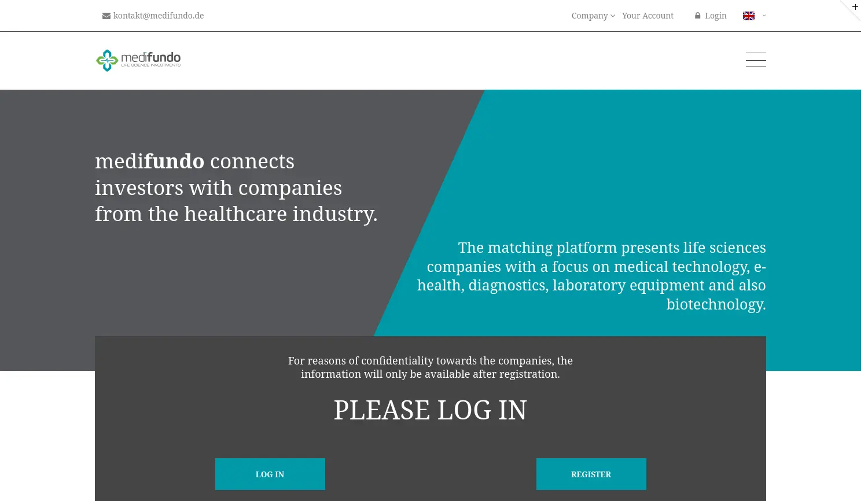Click the envelope icon beside the email address
Screen dimensions: 868x501
106,16
